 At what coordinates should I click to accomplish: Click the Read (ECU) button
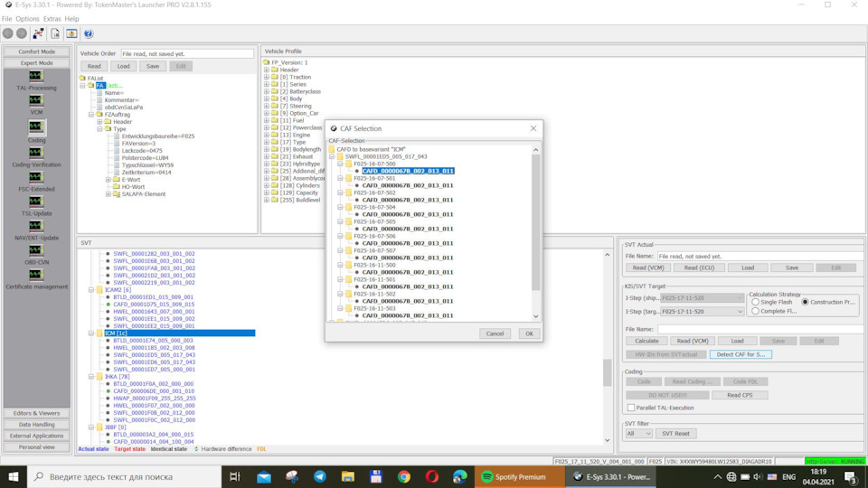[x=699, y=267]
